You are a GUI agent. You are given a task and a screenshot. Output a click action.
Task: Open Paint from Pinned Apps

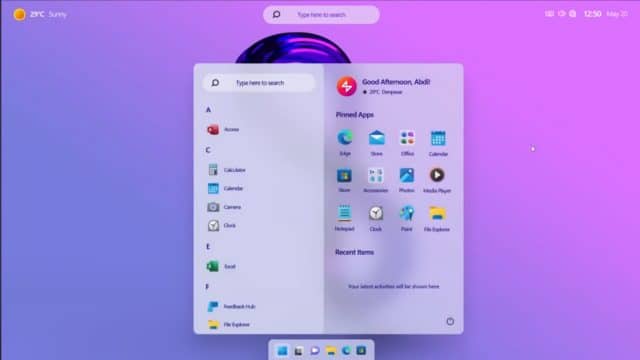tap(407, 218)
